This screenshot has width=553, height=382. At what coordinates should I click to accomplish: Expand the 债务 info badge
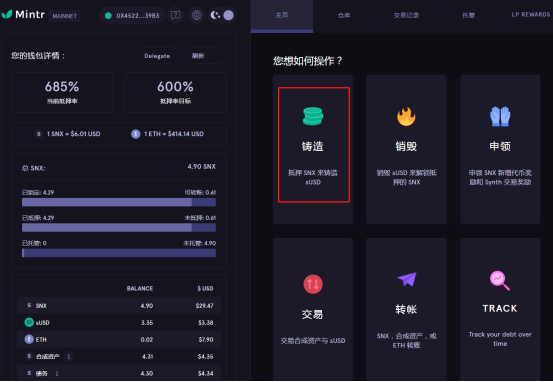[x=57, y=374]
